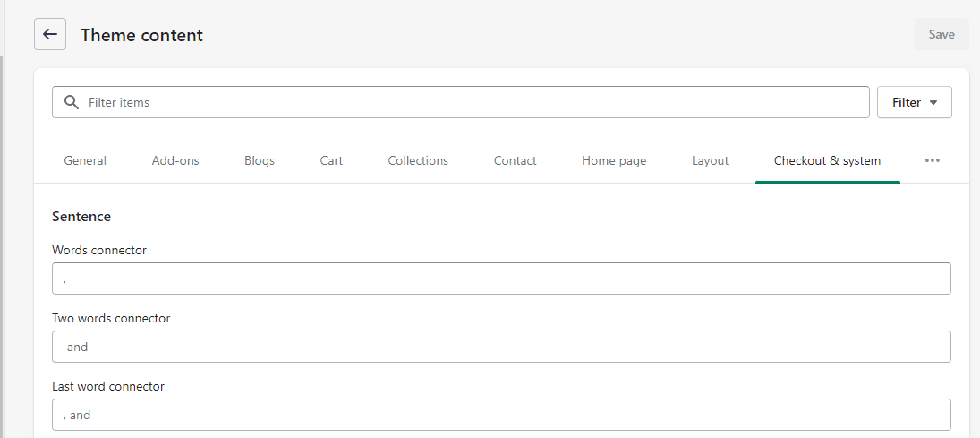Click the Words connector label
Screen dimensions: 980x438
(99, 250)
